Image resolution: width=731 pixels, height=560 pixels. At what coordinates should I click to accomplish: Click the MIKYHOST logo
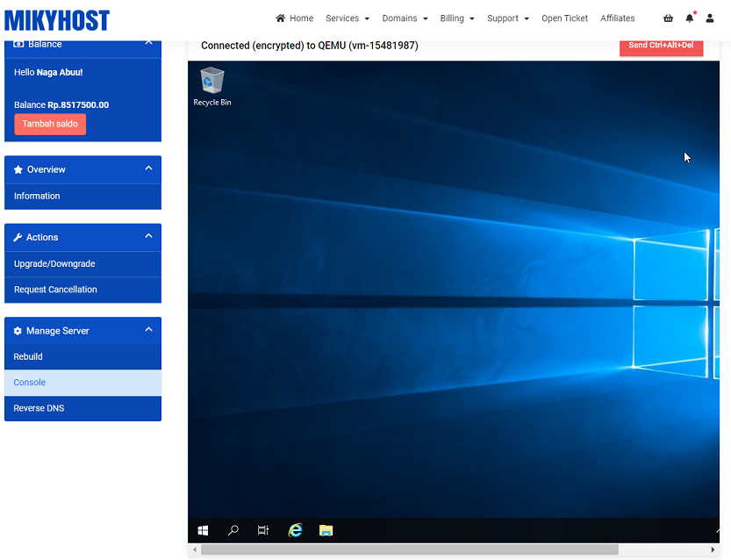point(57,20)
